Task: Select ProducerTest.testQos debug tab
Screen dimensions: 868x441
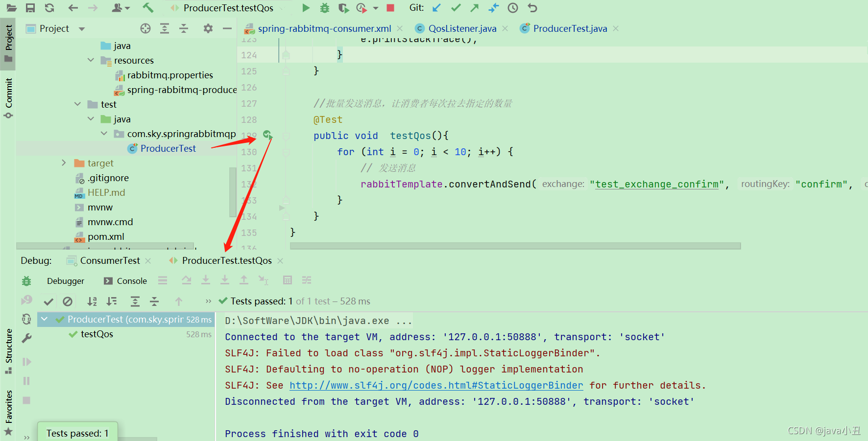Action: pos(227,260)
